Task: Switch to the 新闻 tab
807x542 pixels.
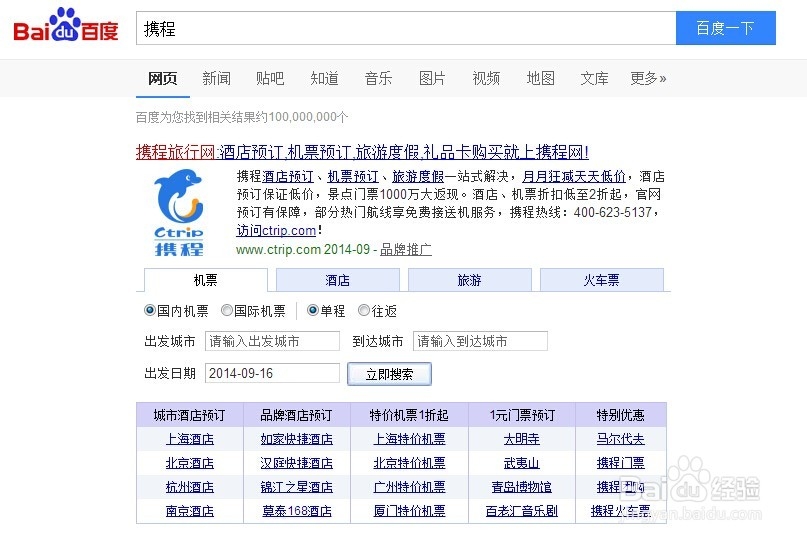Action: [x=217, y=78]
